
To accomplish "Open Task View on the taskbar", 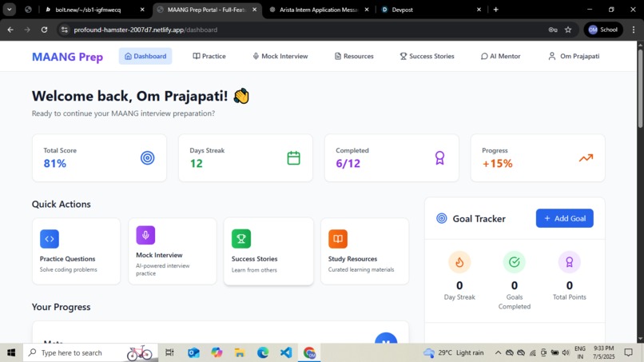I will point(169,352).
